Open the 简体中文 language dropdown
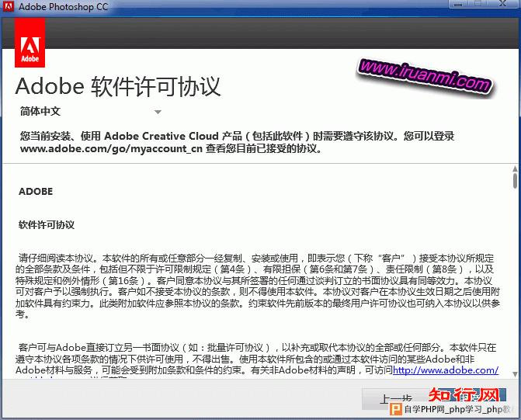This screenshot has width=521, height=420. coord(90,112)
